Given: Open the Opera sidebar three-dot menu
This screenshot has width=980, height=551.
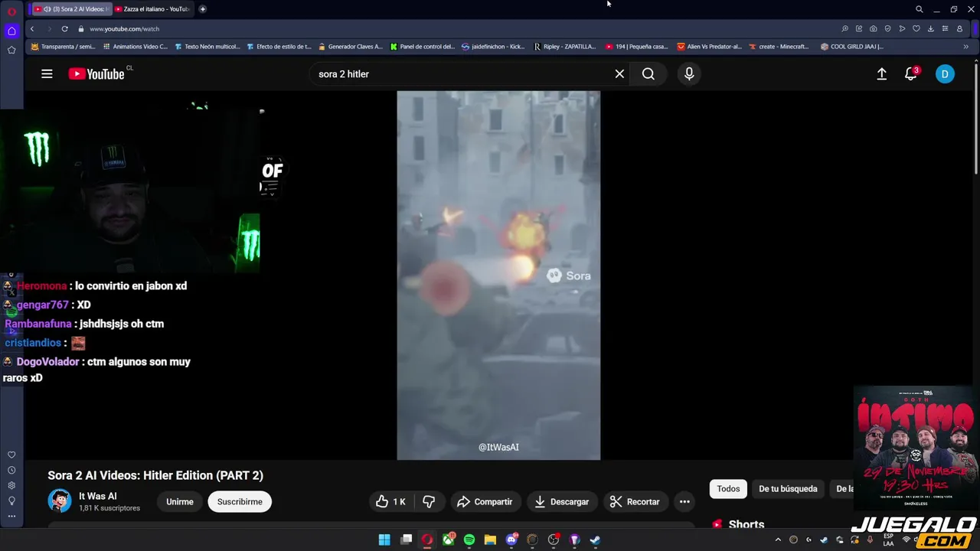Looking at the screenshot, I should click(11, 516).
